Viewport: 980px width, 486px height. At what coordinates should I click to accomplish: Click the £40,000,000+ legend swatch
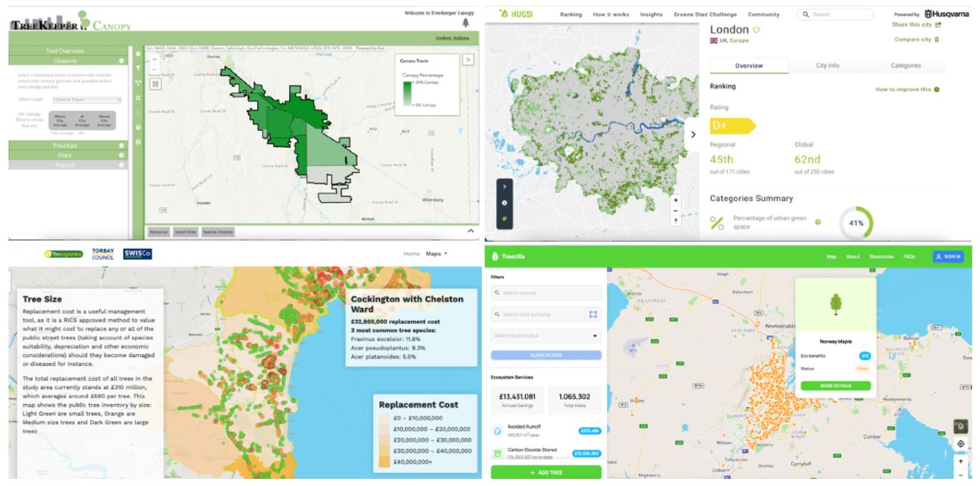tap(384, 461)
